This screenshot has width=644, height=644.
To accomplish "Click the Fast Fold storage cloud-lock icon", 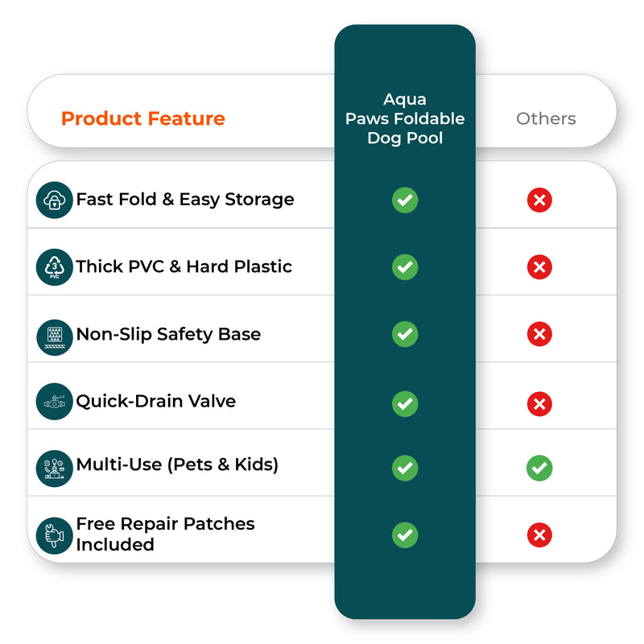I will coord(54,200).
